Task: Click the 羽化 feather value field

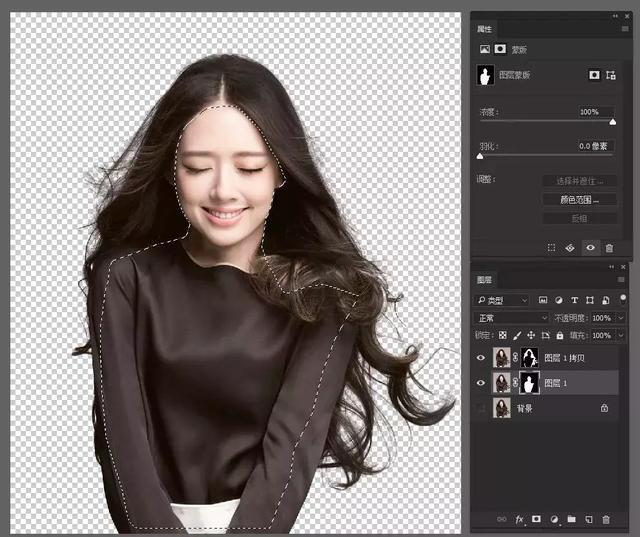Action: [x=596, y=146]
